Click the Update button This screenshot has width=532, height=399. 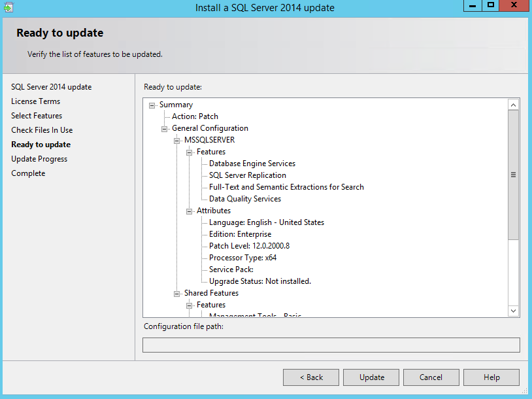[372, 377]
